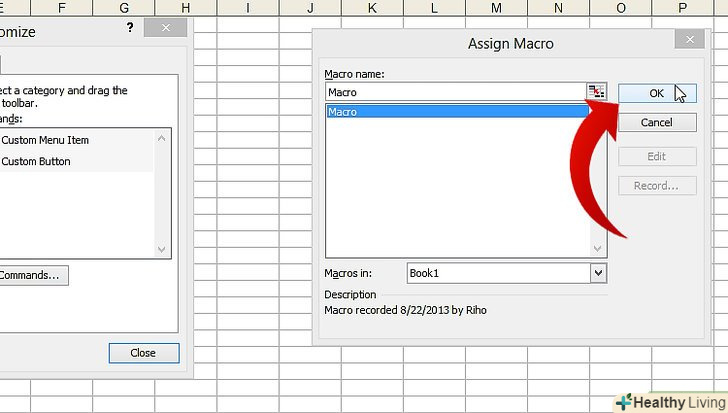Confirm with OK in Assign Macro
728x413 pixels.
tap(657, 93)
